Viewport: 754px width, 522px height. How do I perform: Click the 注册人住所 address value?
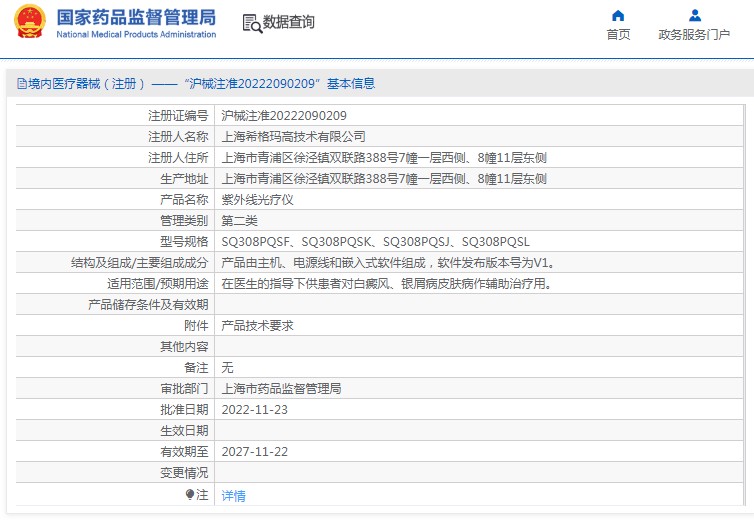384,158
